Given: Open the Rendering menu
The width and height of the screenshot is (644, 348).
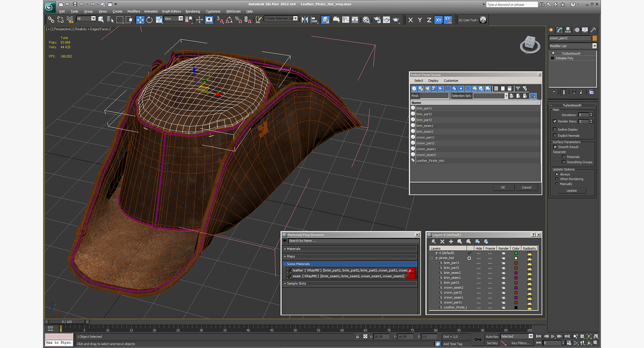Looking at the screenshot, I should pos(193,11).
